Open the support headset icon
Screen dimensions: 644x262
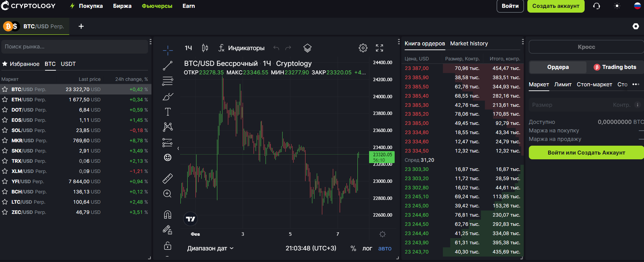point(597,6)
